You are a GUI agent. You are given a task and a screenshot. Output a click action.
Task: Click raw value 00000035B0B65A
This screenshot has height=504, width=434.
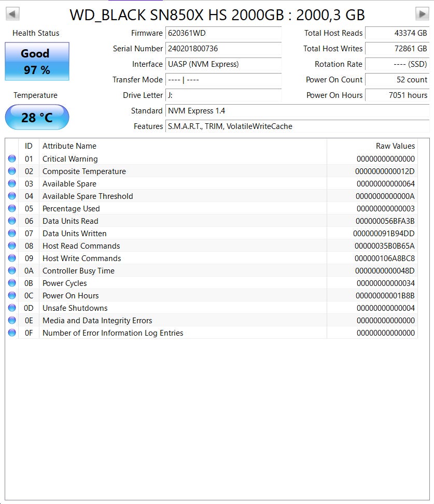coord(385,246)
